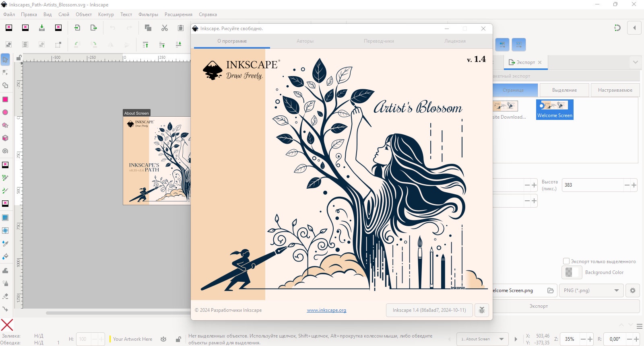Click the Save document toolbar icon

click(42, 28)
